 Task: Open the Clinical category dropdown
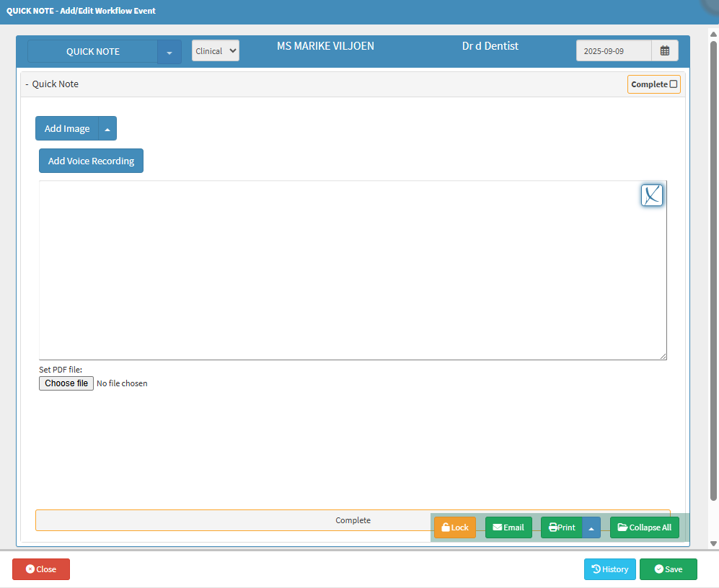[x=215, y=51]
